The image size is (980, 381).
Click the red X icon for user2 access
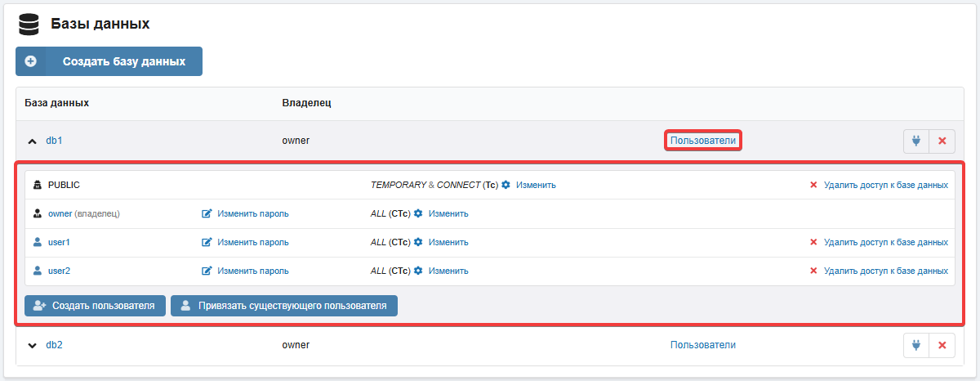pos(813,271)
